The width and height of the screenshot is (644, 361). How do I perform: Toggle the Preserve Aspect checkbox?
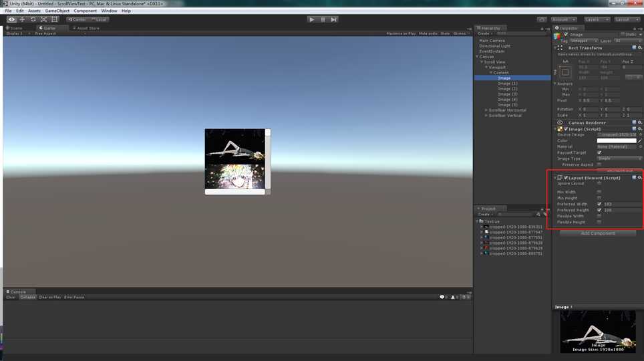[599, 164]
